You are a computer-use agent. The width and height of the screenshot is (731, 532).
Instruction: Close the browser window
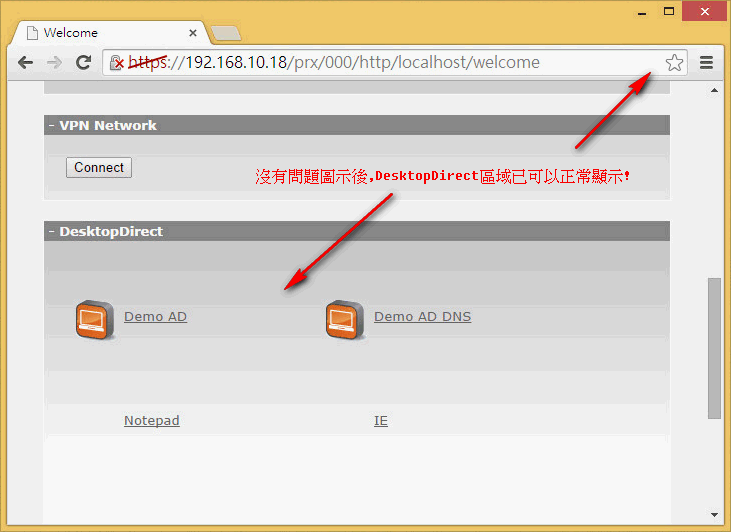point(705,11)
